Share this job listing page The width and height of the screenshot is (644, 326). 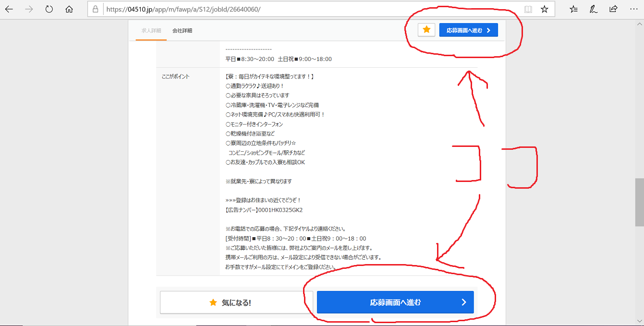pos(613,8)
